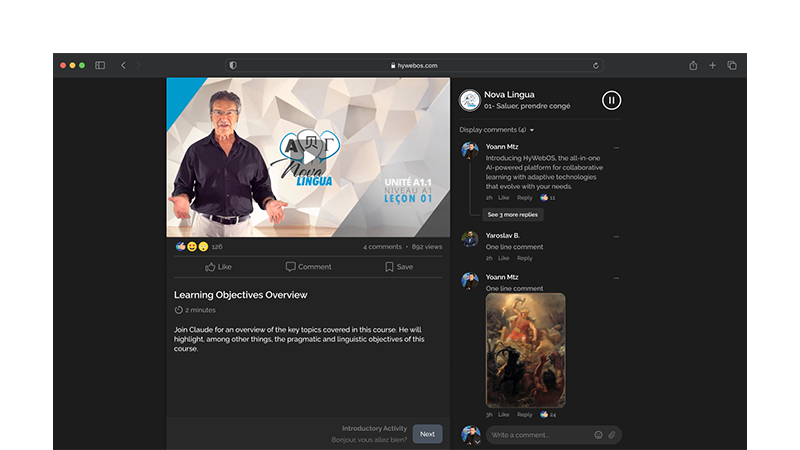Expand the Display comments dropdown
This screenshot has height=450, width=800.
point(497,130)
